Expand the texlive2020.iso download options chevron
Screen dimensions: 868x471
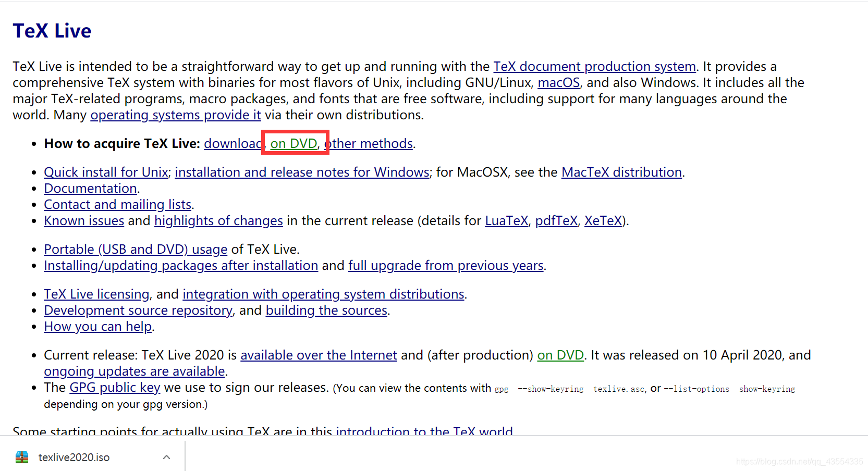(x=166, y=457)
